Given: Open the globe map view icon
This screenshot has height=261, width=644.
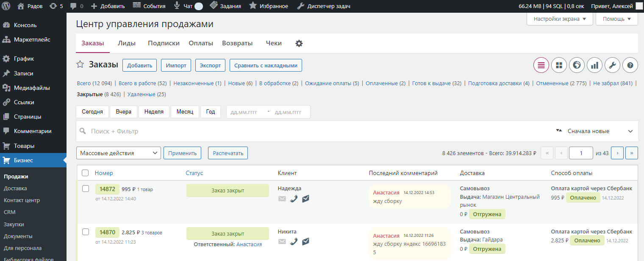Looking at the screenshot, I should (577, 65).
